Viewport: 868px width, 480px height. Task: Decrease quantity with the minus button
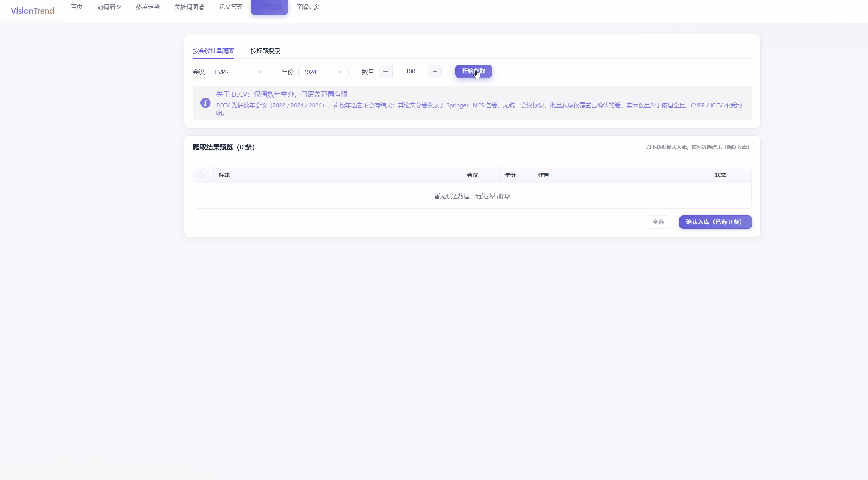(x=386, y=72)
